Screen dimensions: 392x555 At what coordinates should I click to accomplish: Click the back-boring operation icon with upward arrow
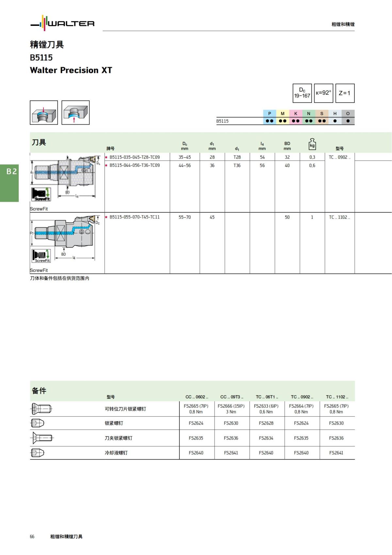(75, 113)
